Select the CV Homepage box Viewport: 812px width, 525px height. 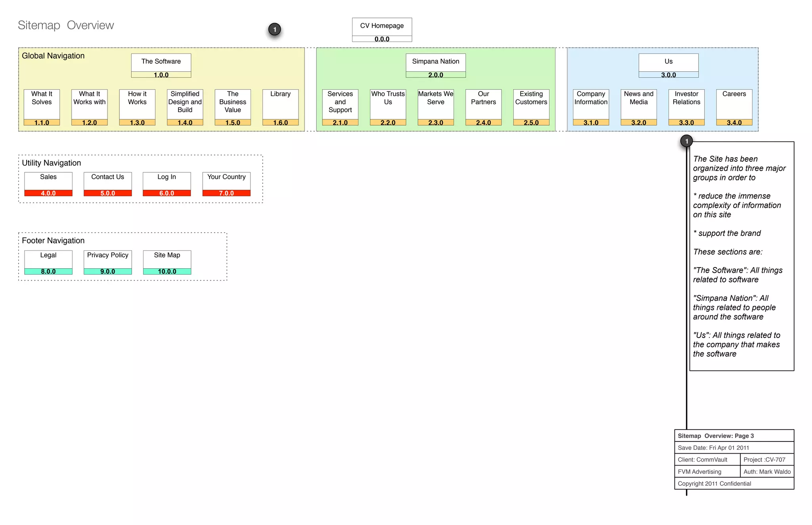[382, 30]
